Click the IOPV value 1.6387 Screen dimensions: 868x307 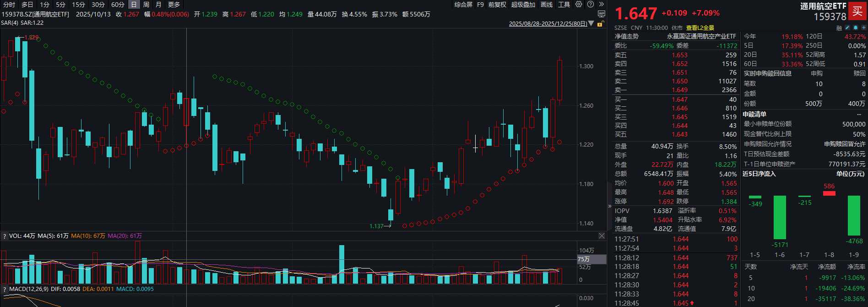(662, 211)
